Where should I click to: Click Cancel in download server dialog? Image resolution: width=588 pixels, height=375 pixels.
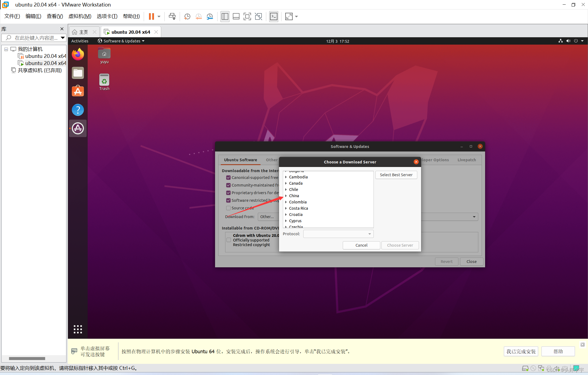point(361,245)
